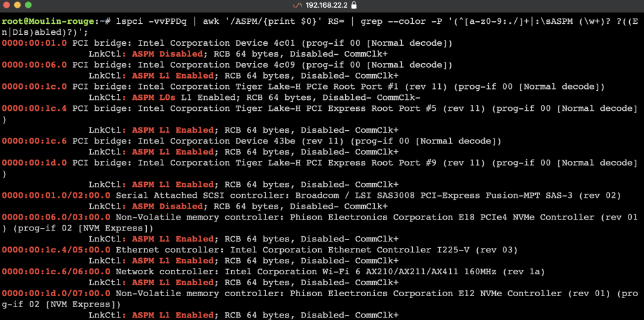Click 'ASPM Disabled' under Device 4c01
The width and height of the screenshot is (644, 320).
click(x=167, y=54)
